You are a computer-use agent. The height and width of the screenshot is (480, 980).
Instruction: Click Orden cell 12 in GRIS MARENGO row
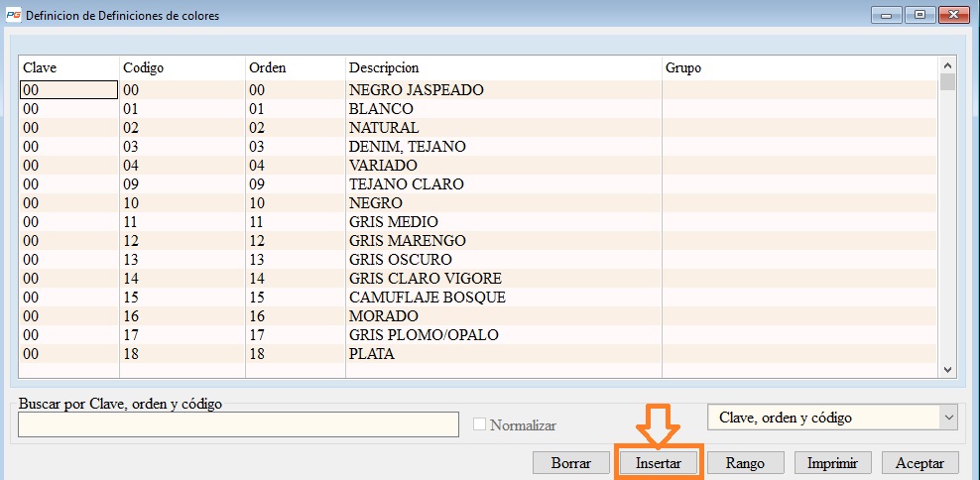[x=295, y=241]
